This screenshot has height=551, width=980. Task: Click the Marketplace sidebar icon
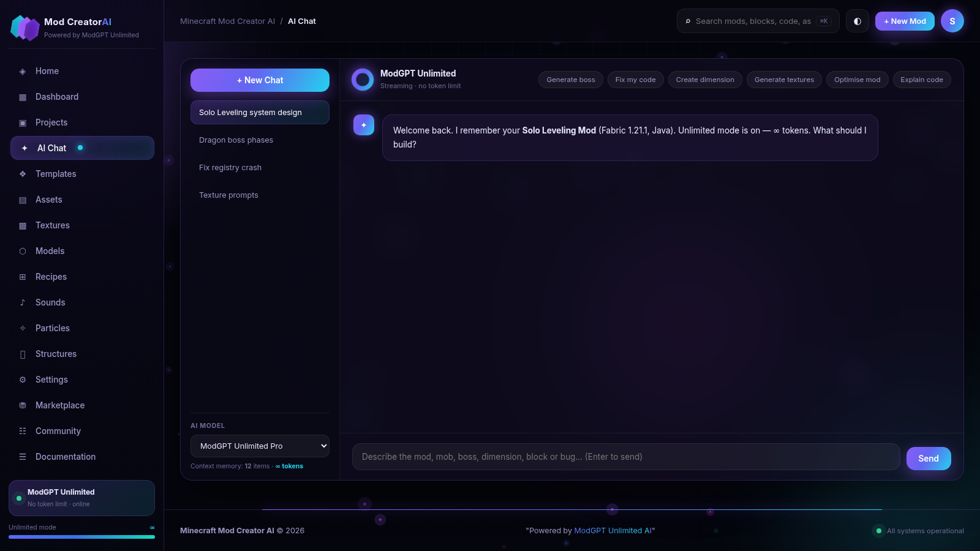[x=23, y=406]
